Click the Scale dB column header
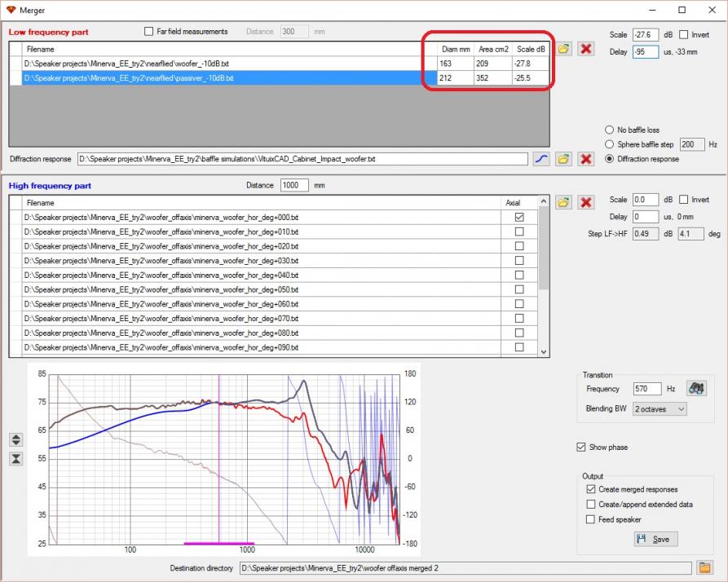The image size is (728, 582). [531, 49]
